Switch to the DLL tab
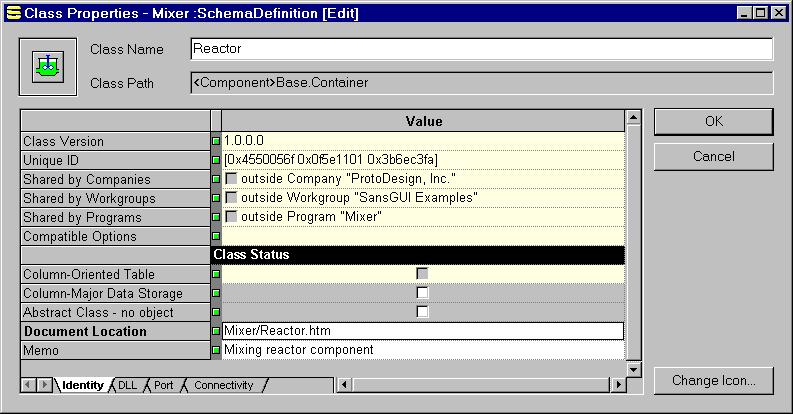 click(x=127, y=385)
